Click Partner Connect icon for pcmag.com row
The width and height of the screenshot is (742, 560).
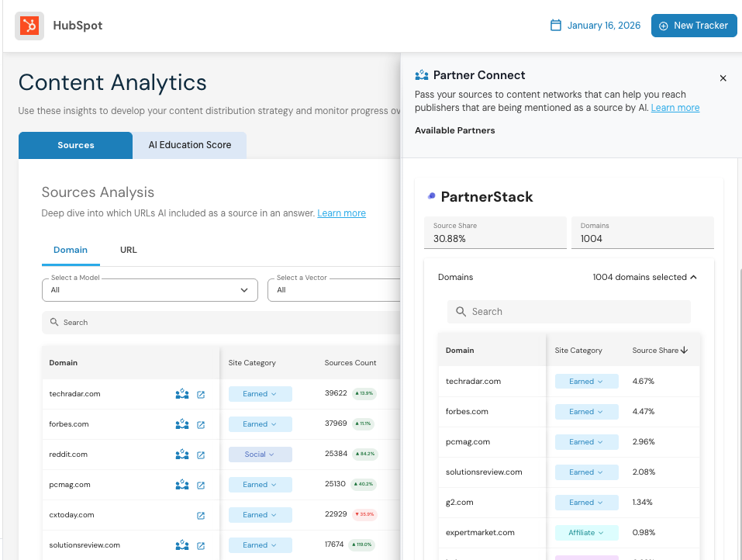point(182,485)
